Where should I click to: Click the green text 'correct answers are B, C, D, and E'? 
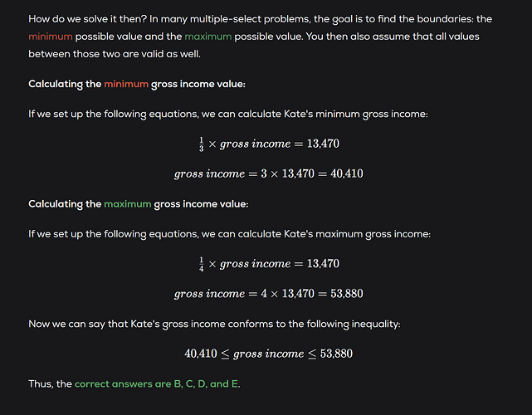(x=156, y=383)
